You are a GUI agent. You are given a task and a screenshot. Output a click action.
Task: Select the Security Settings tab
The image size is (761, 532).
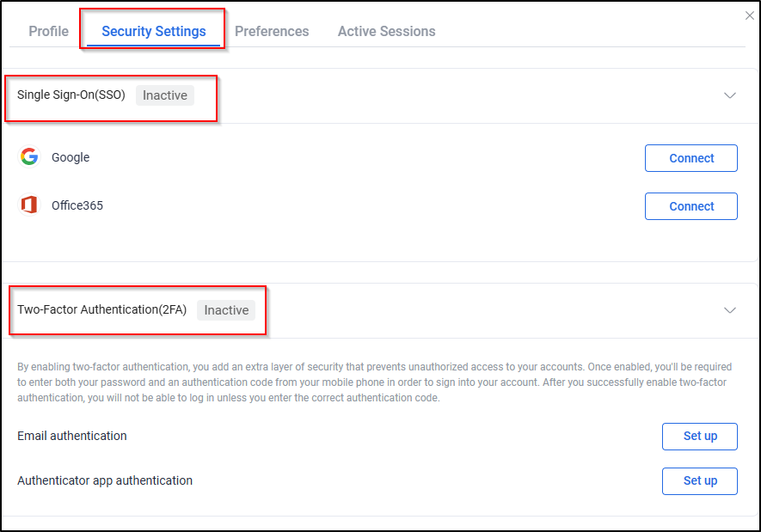[154, 31]
